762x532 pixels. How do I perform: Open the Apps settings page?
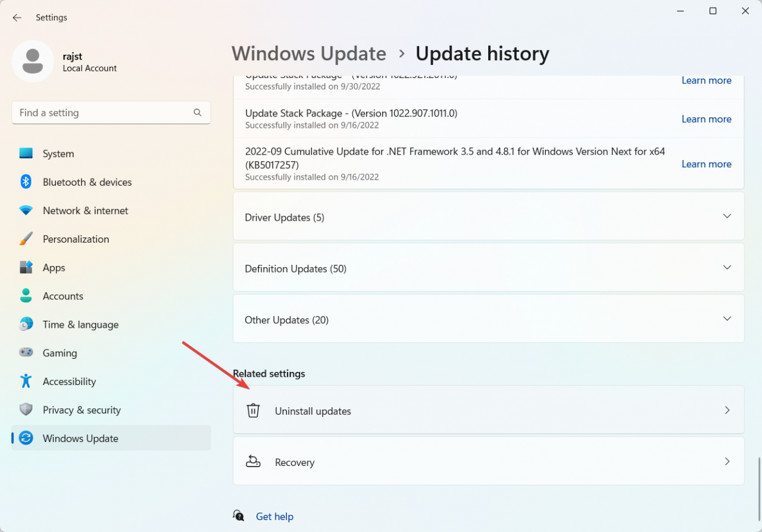54,268
